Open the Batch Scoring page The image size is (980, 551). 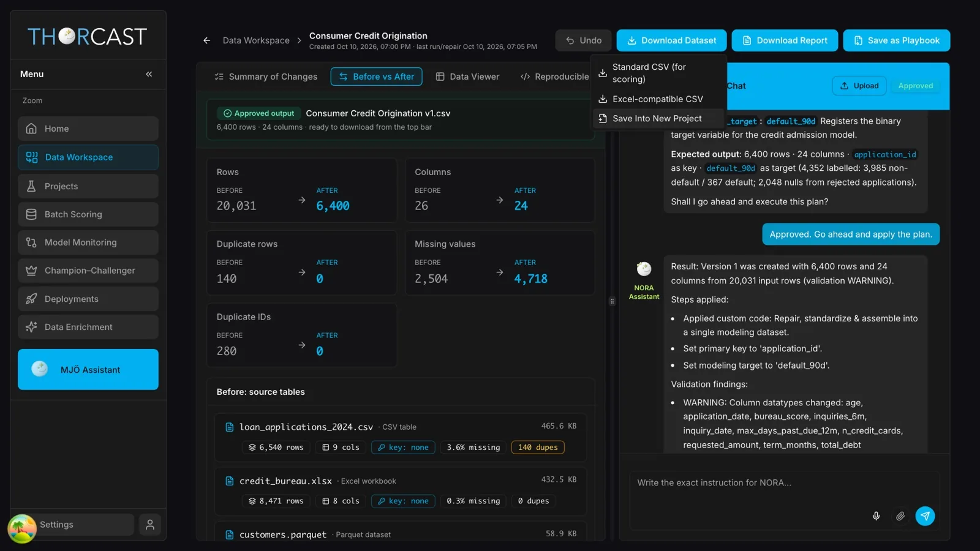click(88, 214)
